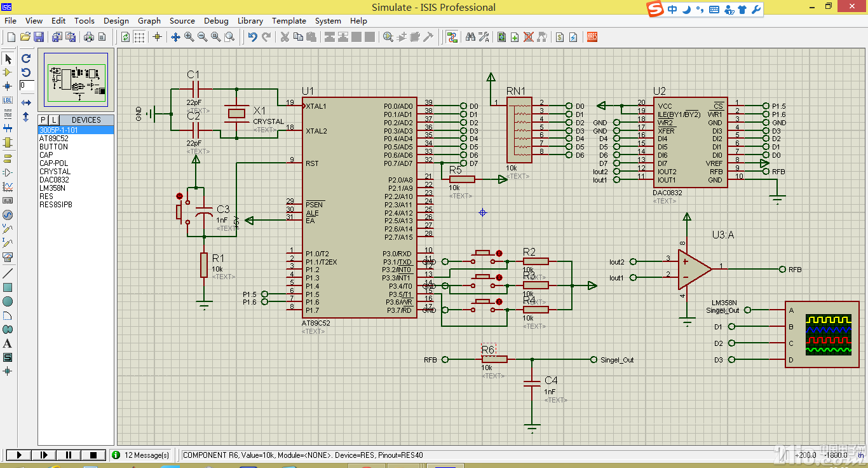Screen dimensions: 868x468
Task: Open the Library menu
Action: tap(250, 20)
